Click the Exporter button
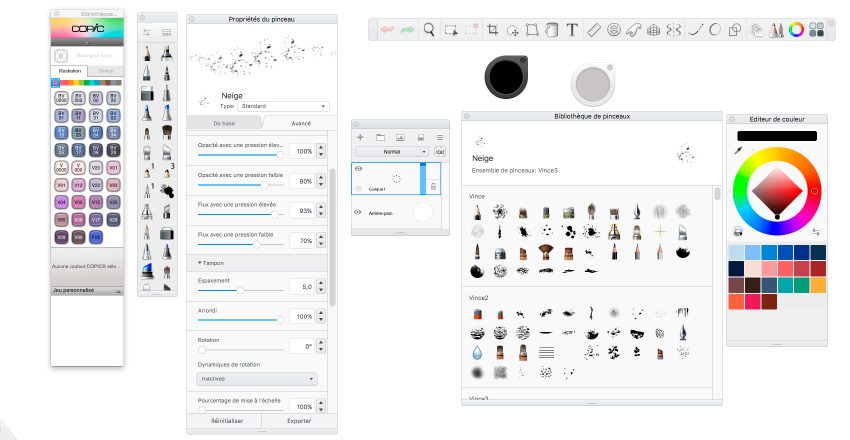 (x=299, y=421)
